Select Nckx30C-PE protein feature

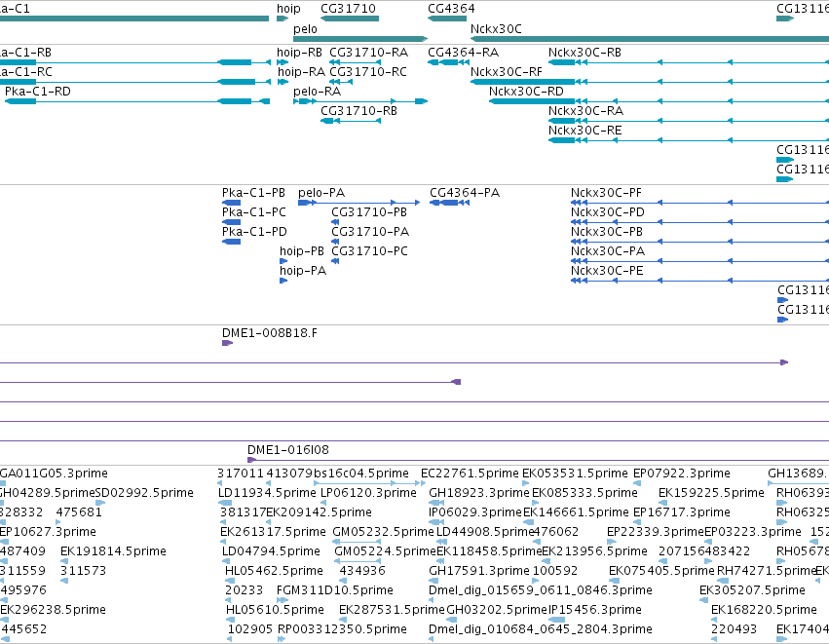click(x=700, y=281)
